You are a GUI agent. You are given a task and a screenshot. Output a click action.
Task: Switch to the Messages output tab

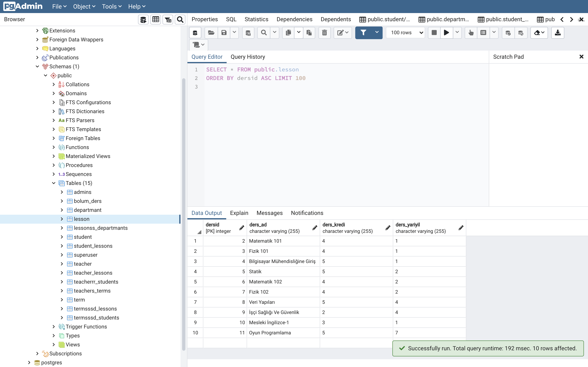pos(269,213)
